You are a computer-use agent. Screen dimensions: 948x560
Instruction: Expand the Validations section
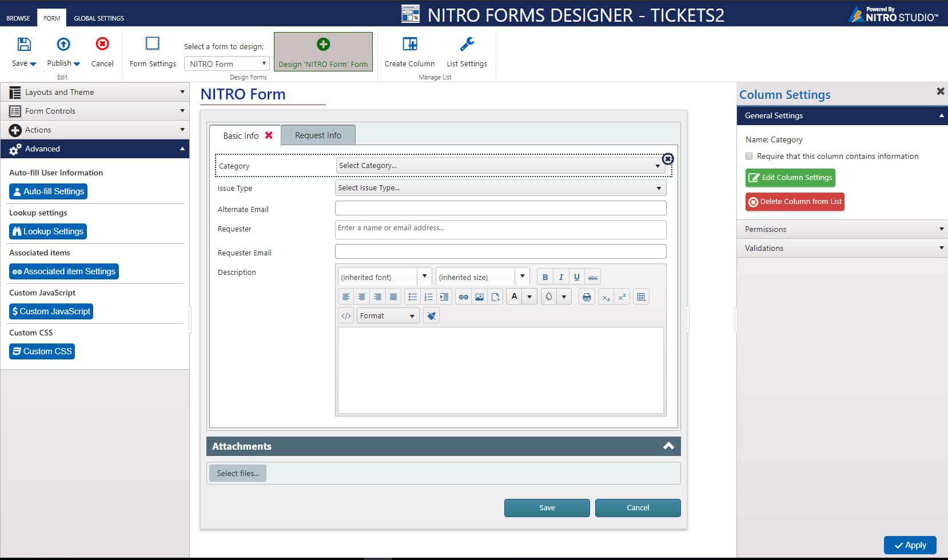(x=842, y=248)
